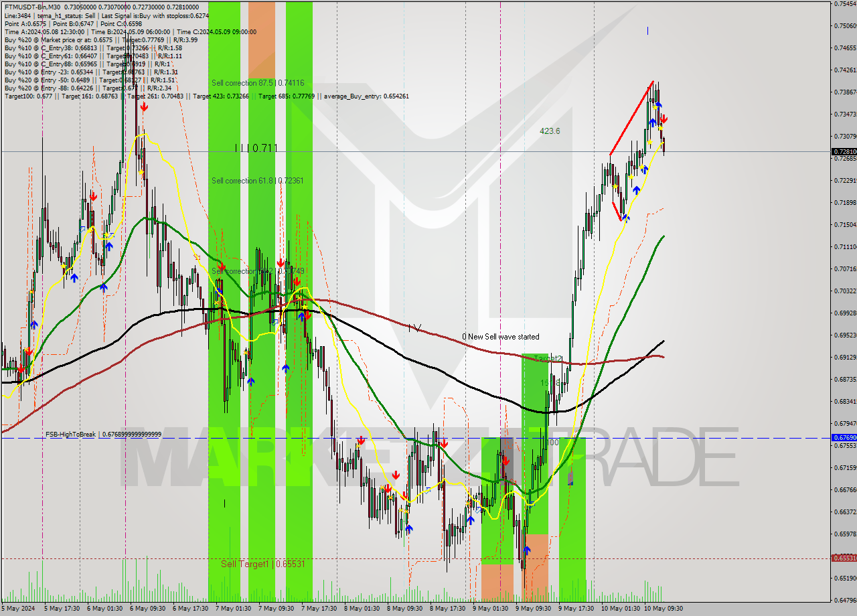Click the '9 May 17:30' time axis label
Viewport: 857px width, 616px height.
576,609
